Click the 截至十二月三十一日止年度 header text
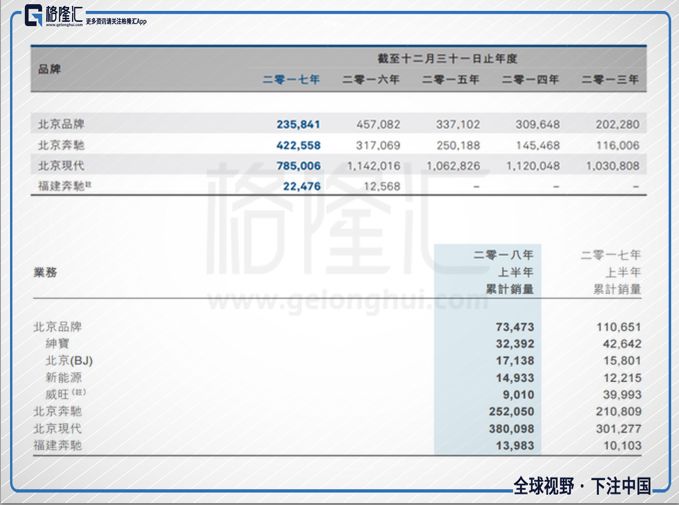The image size is (679, 505). point(447,58)
